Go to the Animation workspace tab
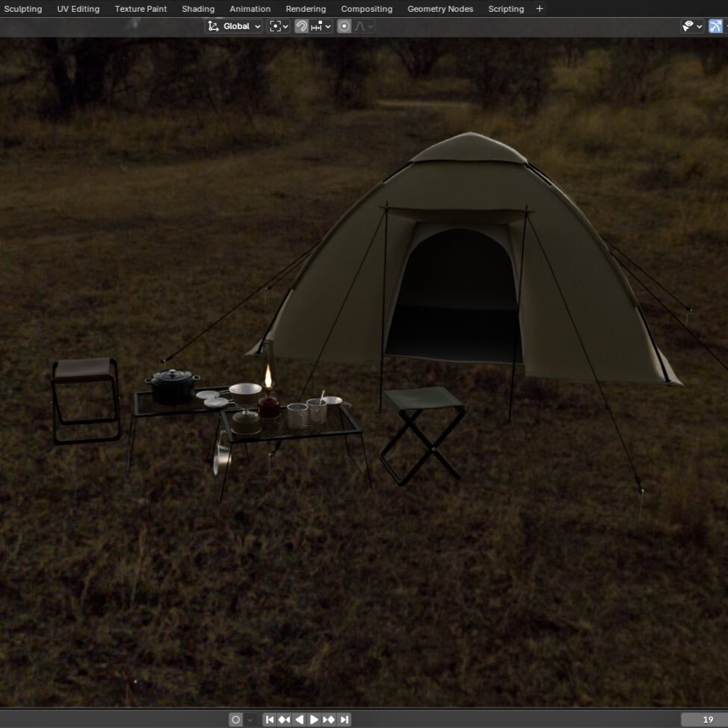This screenshot has height=728, width=728. [x=250, y=9]
